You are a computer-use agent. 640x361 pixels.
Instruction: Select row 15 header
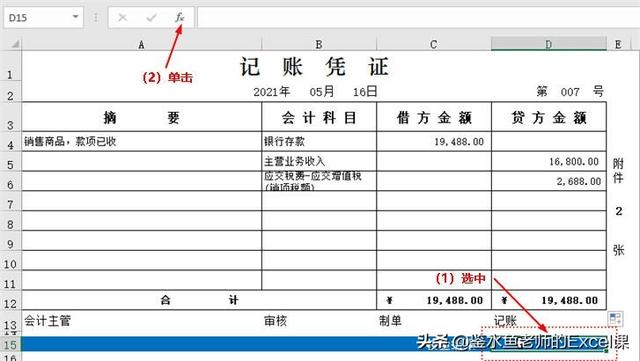pos(11,345)
